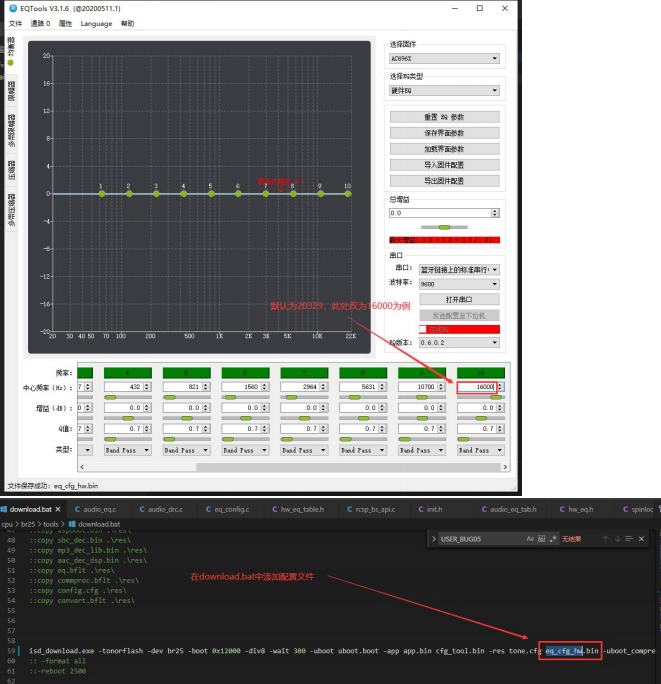Open the 通路 0 menu
This screenshot has height=684, width=661.
40,24
